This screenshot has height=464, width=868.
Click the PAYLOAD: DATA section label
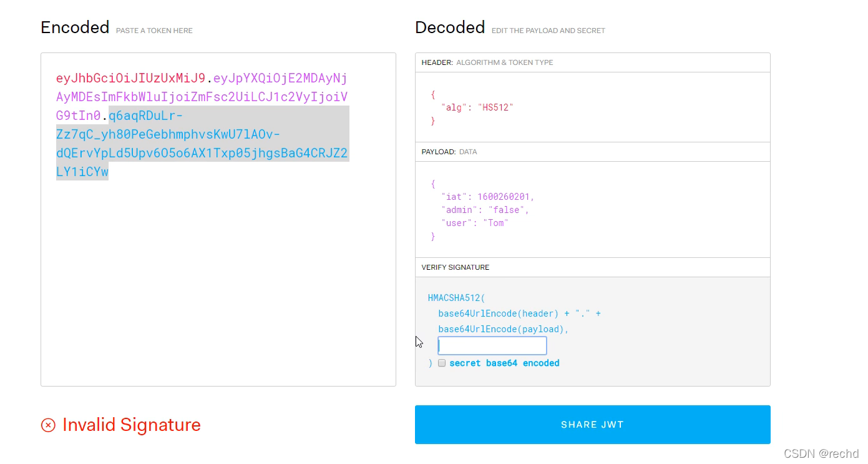tap(449, 152)
